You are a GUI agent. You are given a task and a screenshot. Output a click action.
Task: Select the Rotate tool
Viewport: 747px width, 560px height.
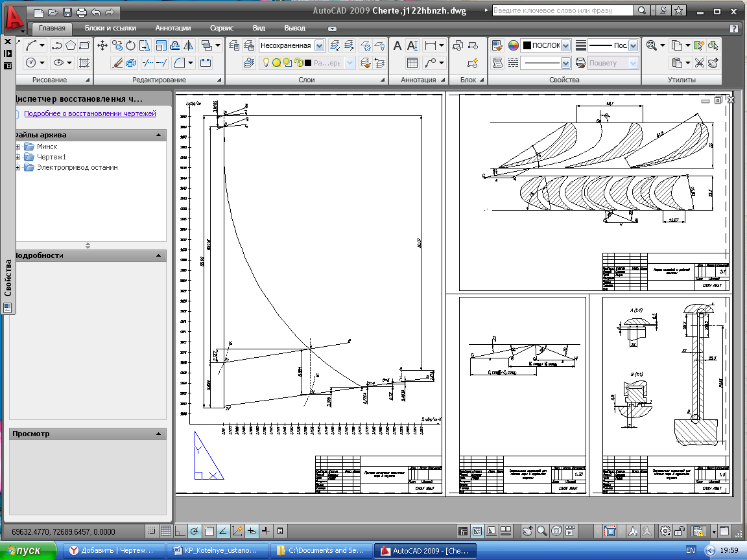click(130, 46)
